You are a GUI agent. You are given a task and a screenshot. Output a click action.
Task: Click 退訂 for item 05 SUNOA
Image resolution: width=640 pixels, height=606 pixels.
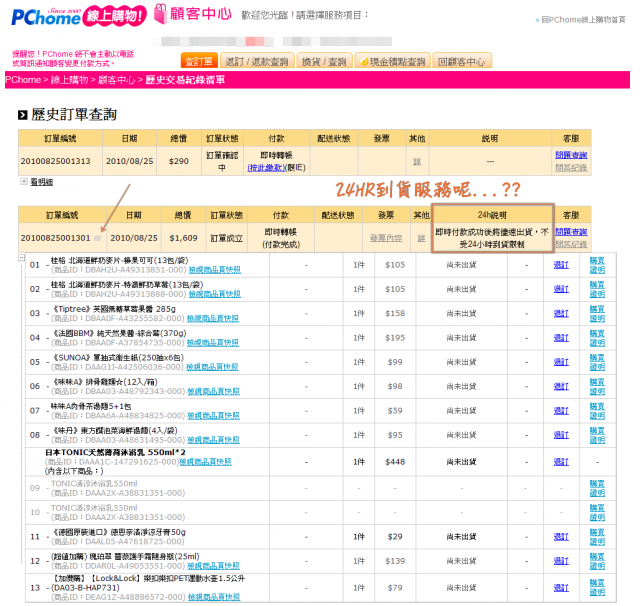pos(561,362)
